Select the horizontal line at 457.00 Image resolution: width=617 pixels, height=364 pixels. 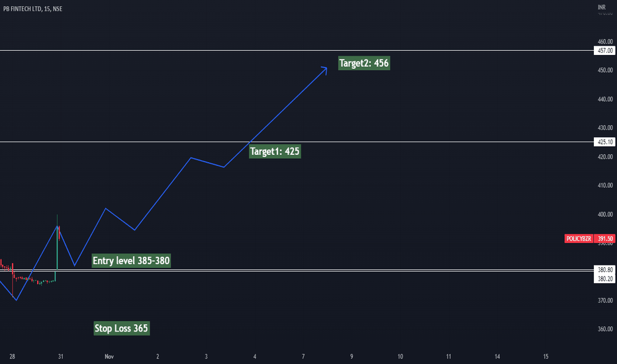[x=297, y=51]
